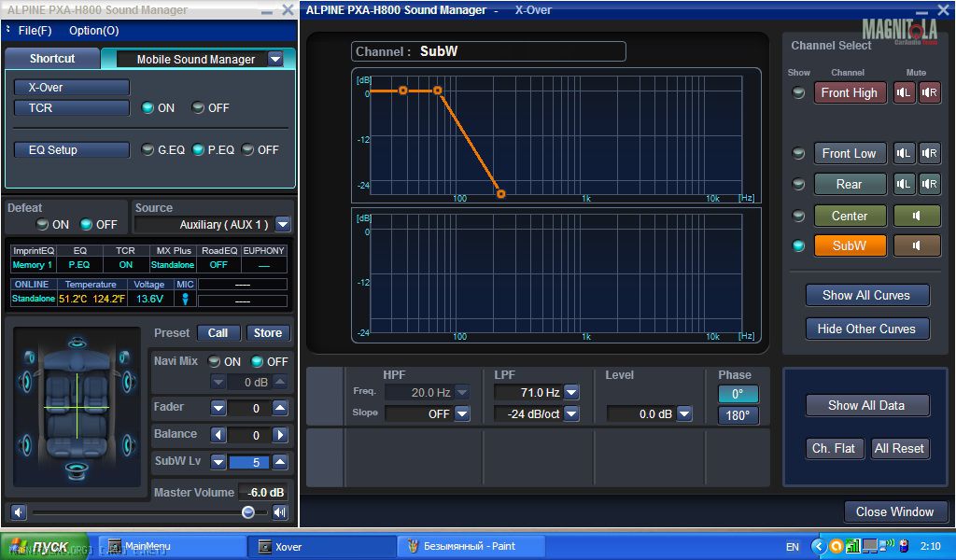Open the File(F) menu

click(x=35, y=31)
